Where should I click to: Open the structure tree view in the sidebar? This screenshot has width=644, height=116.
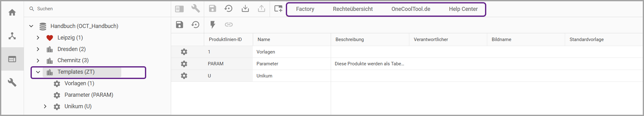coord(12,36)
